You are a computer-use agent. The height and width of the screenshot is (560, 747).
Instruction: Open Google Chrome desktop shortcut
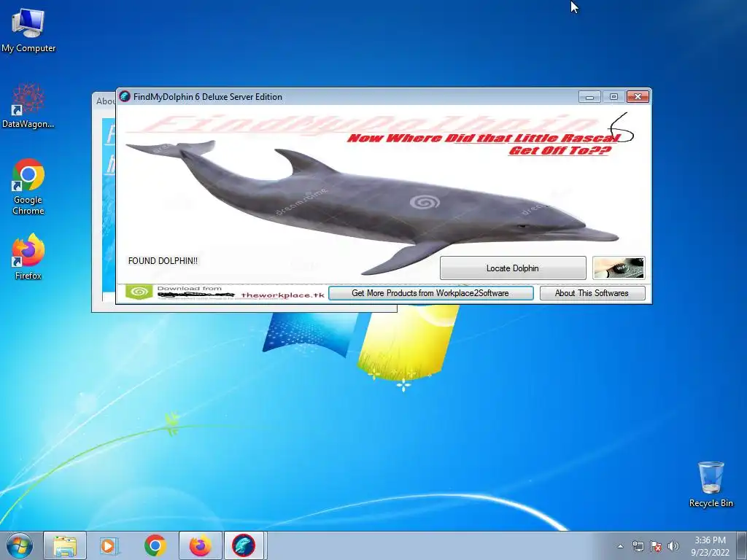[28, 187]
